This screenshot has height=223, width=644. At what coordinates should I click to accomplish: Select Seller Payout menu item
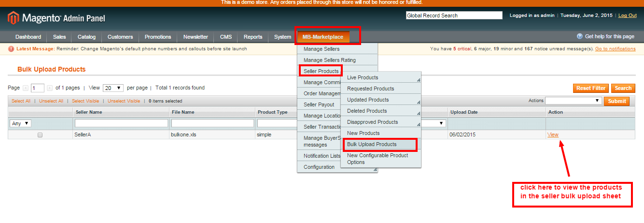click(x=319, y=104)
